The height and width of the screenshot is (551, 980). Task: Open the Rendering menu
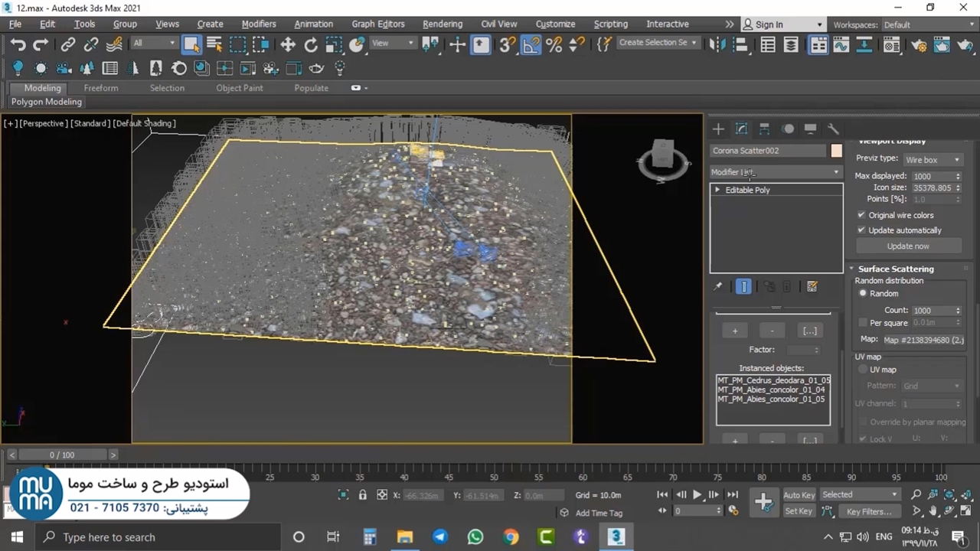click(x=442, y=24)
